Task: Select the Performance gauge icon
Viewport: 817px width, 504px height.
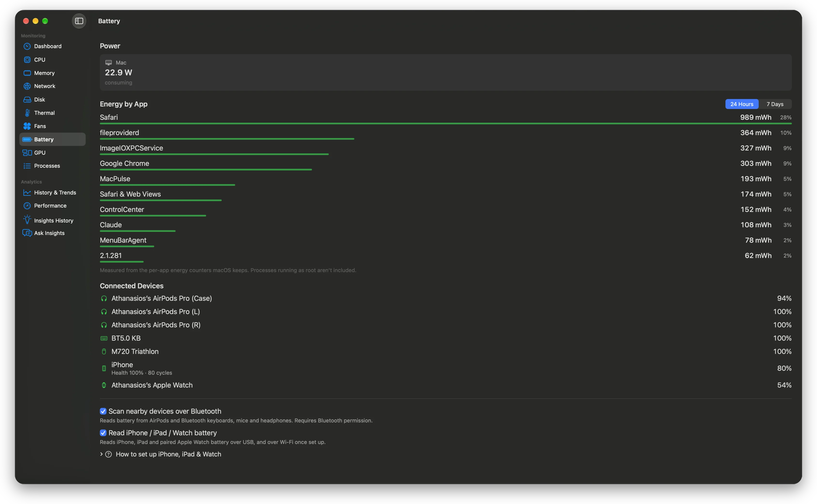Action: tap(27, 206)
